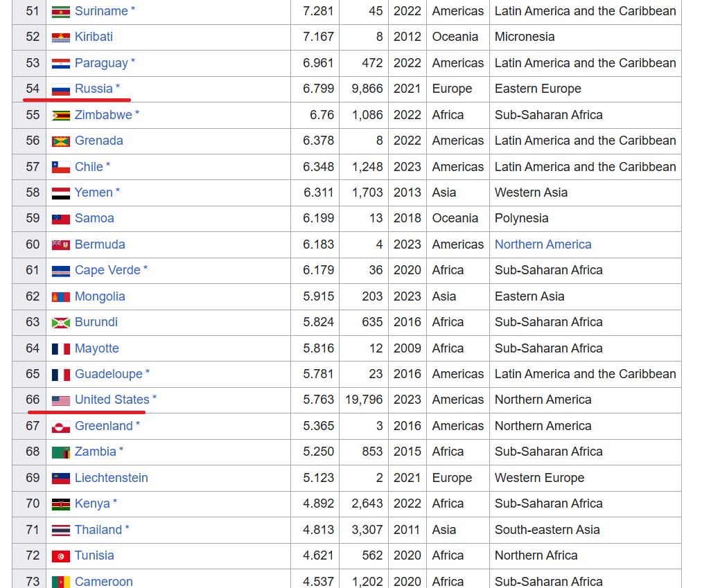
Task: Open the Mongolia link
Action: pyautogui.click(x=100, y=296)
